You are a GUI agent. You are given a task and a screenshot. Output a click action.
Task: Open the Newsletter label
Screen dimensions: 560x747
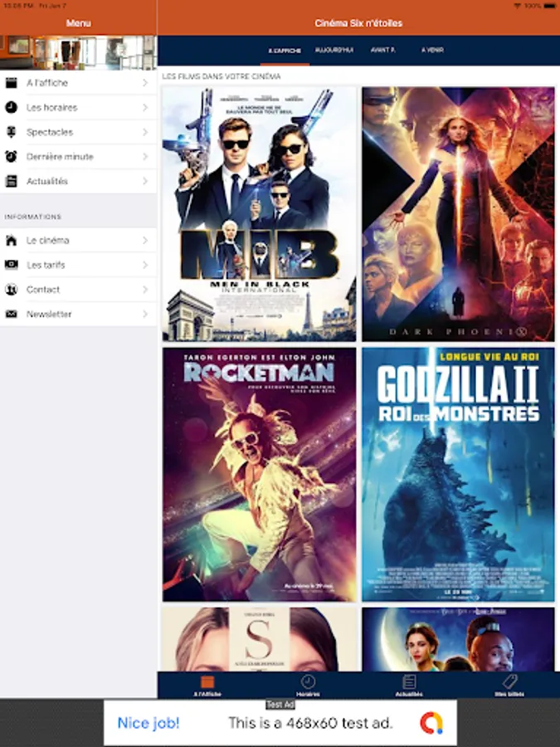pos(49,314)
